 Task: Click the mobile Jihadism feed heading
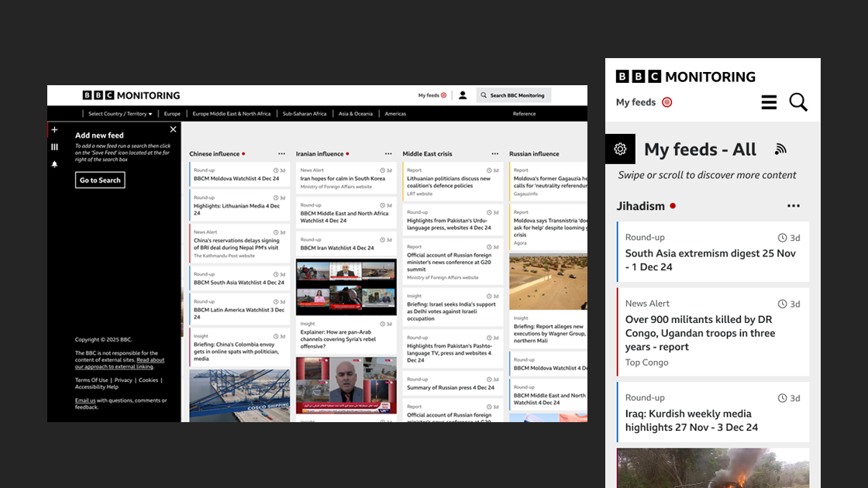point(640,206)
